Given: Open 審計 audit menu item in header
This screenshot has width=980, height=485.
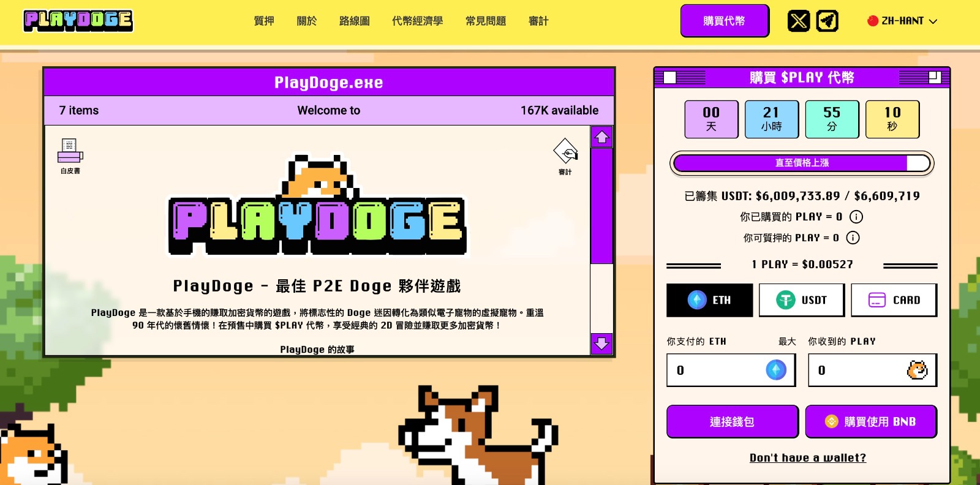Looking at the screenshot, I should 538,21.
